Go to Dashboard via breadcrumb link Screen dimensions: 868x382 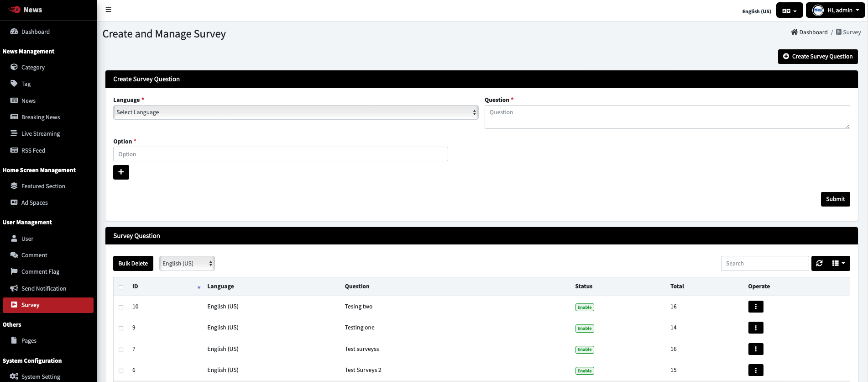coord(809,32)
